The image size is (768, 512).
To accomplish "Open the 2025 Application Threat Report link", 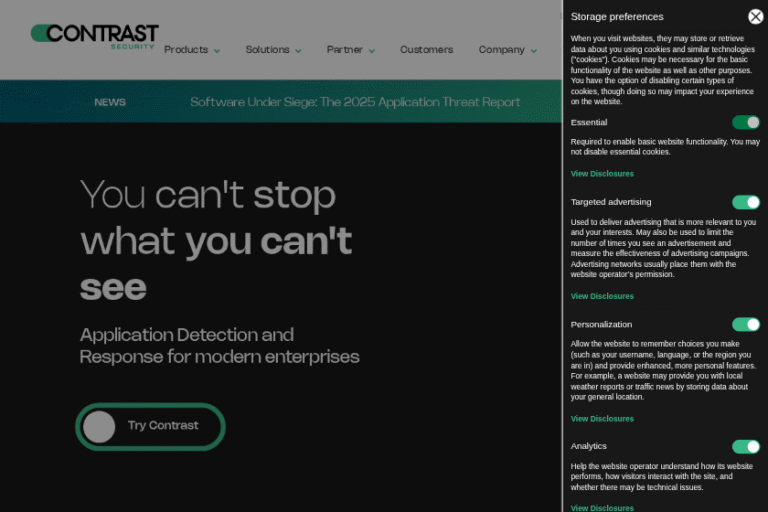I will (355, 102).
